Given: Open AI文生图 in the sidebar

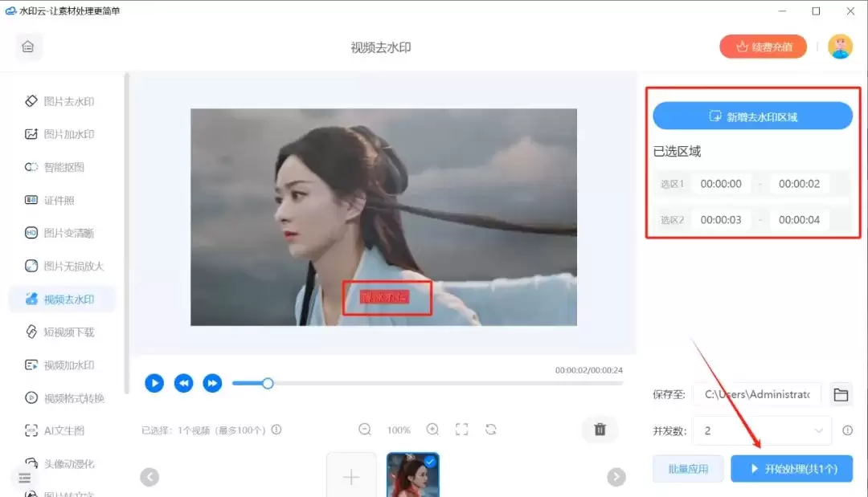Looking at the screenshot, I should click(x=55, y=430).
